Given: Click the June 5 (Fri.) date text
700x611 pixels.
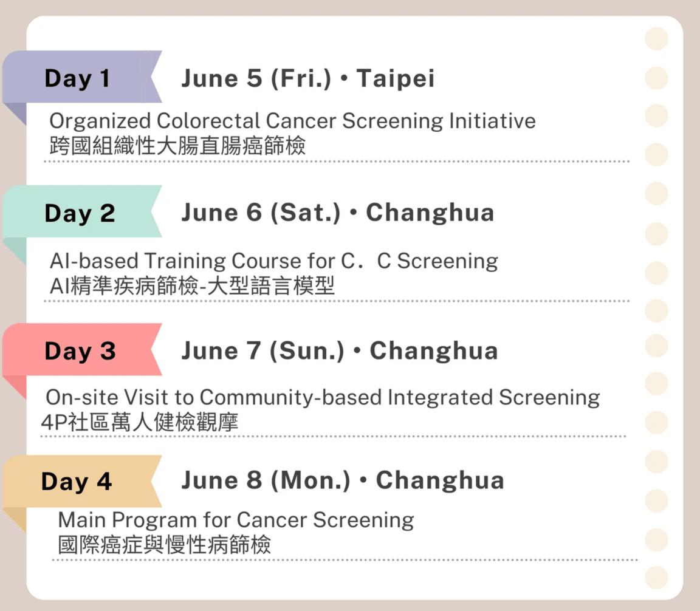Looking at the screenshot, I should coord(255,79).
